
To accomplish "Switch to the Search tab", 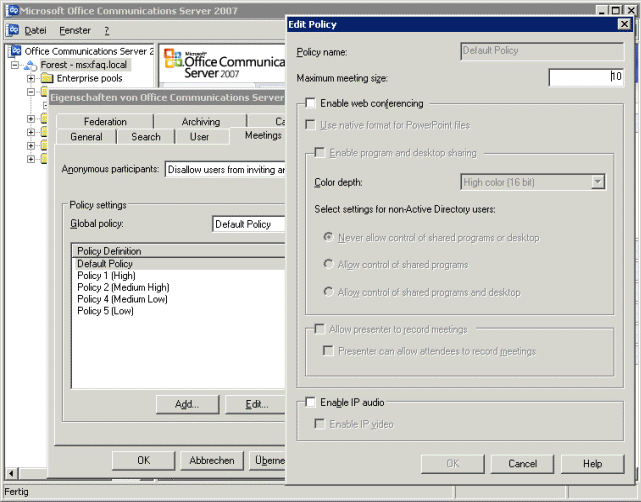I will 146,137.
